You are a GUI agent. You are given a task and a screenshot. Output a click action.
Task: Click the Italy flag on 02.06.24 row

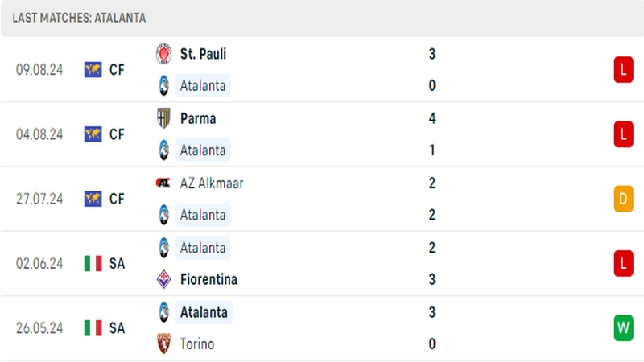pyautogui.click(x=93, y=264)
